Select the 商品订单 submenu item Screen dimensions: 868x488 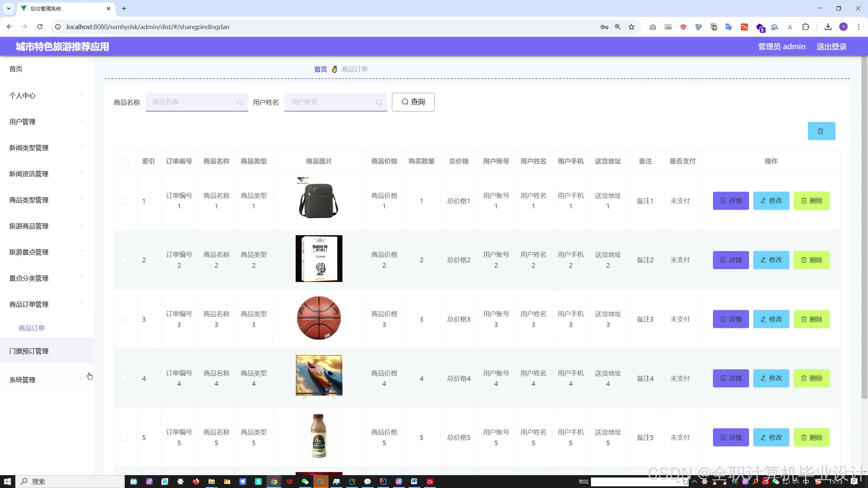pyautogui.click(x=32, y=328)
